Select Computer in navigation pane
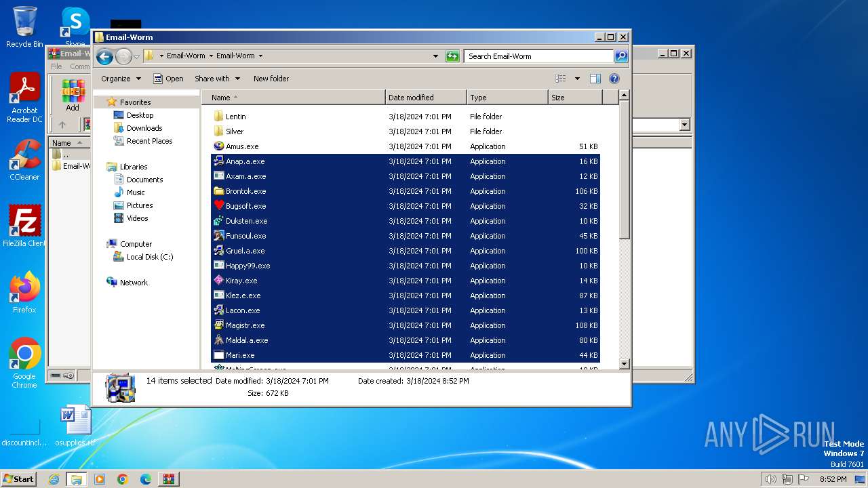 click(136, 244)
